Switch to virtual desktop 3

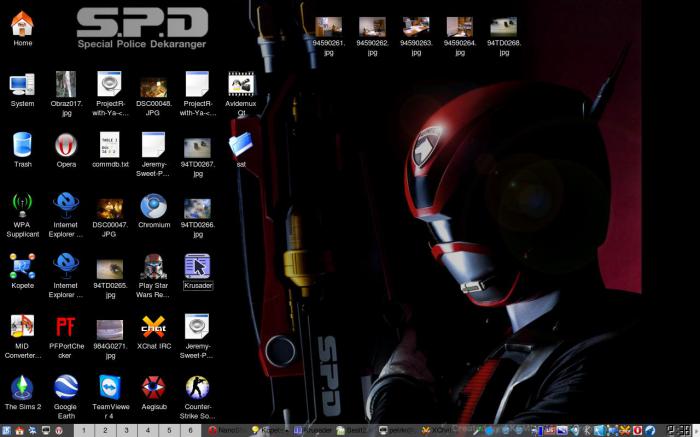(x=126, y=430)
